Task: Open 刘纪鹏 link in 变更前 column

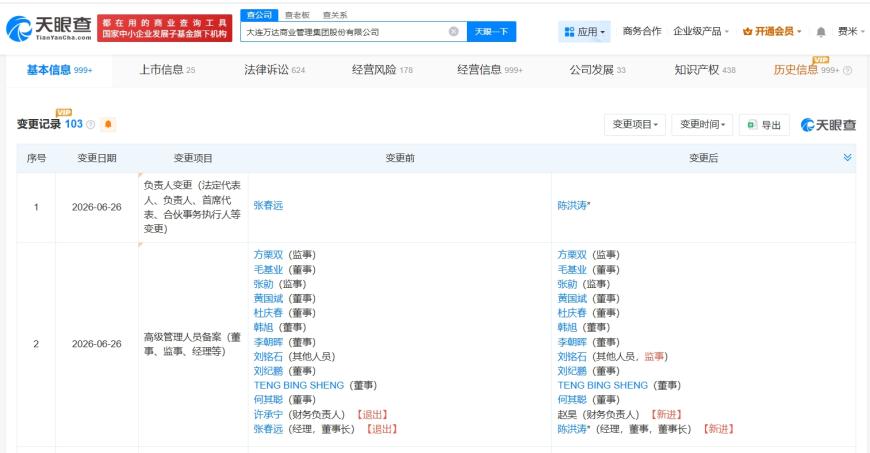Action: 269,371
